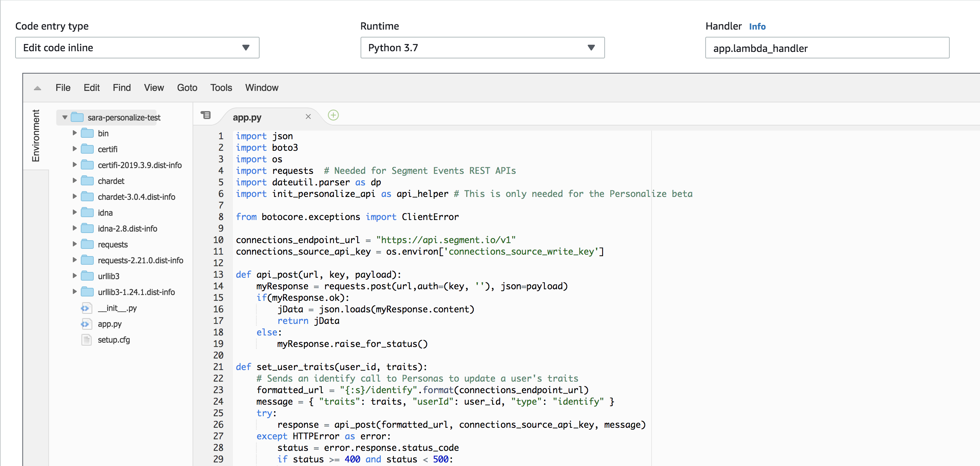Open setup.cfg via its file icon

pyautogui.click(x=87, y=340)
